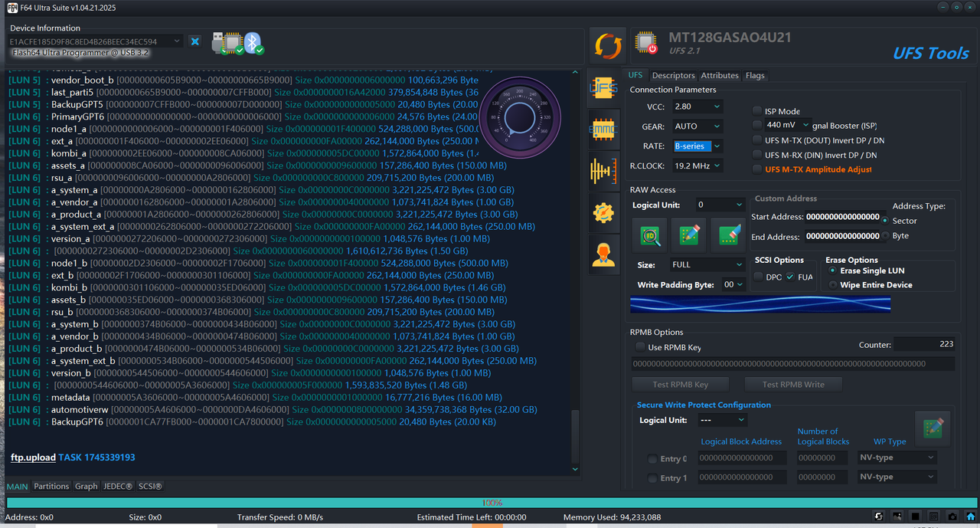Toggle the DPO checkbox under SCSI Options
This screenshot has height=528, width=980.
point(758,277)
